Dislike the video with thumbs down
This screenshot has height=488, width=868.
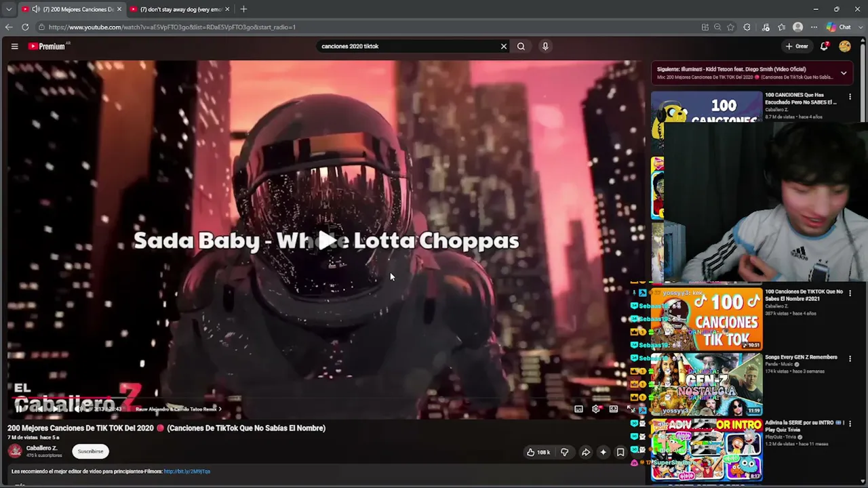564,452
